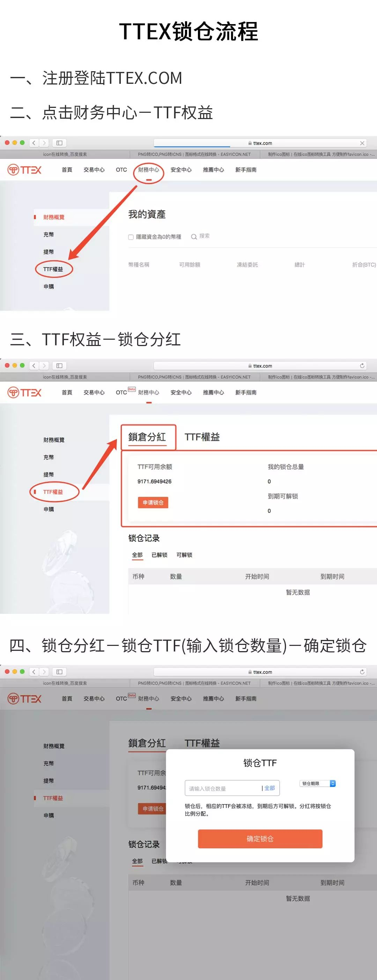
Task: Toggle sidebar icon in 锁仓TTF dialog screenshot
Action: click(x=59, y=672)
